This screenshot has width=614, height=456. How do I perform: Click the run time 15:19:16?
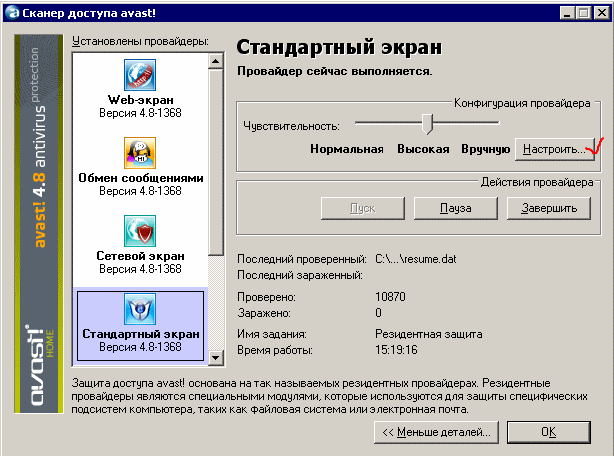396,350
